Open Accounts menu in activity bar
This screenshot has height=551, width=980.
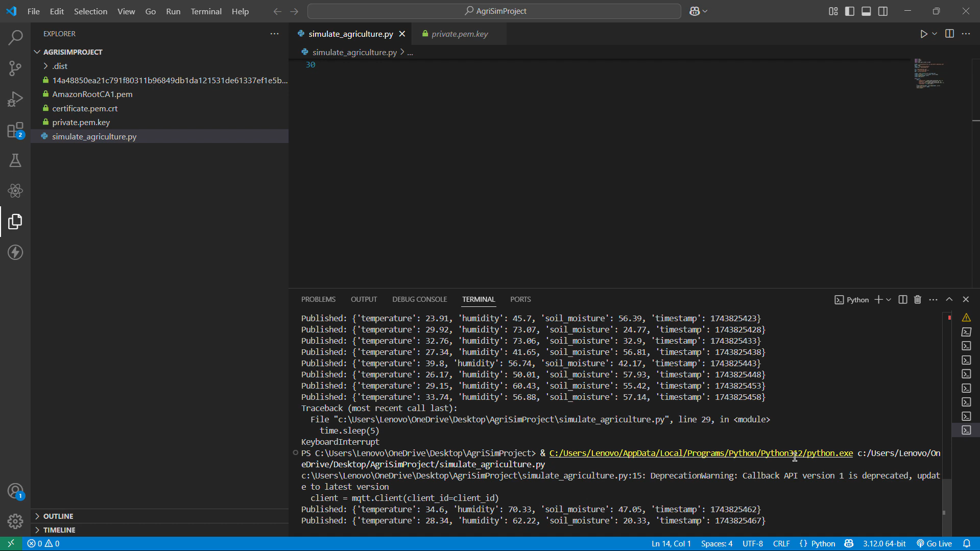click(x=15, y=491)
